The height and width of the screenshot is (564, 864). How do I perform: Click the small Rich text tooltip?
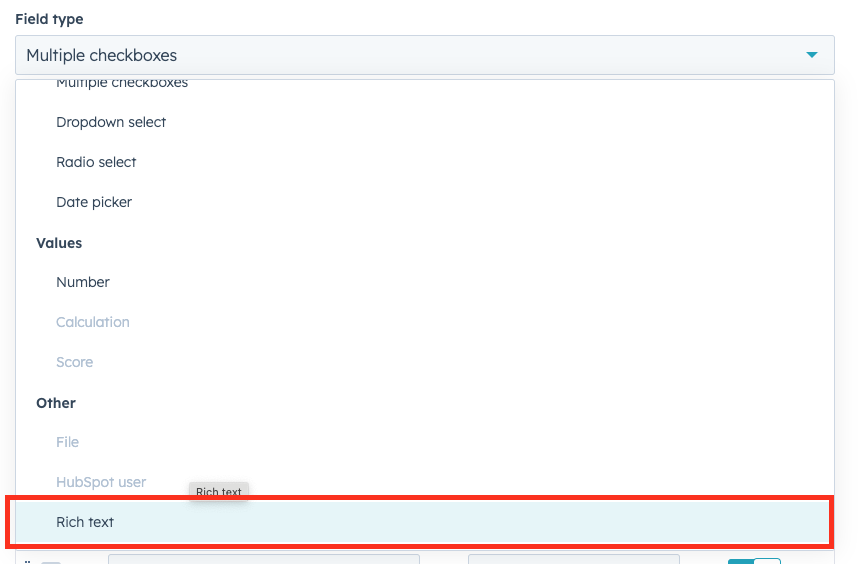pos(219,492)
